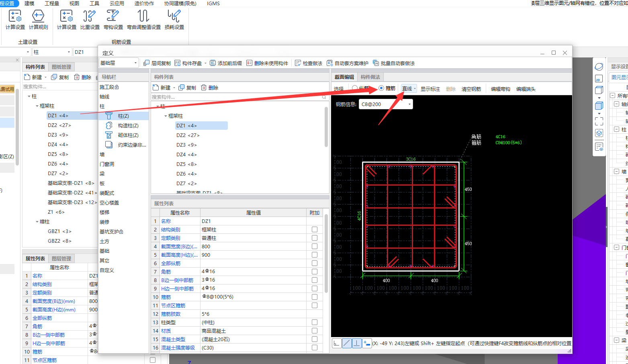Open 比重设置 ribbon icon

coord(90,19)
